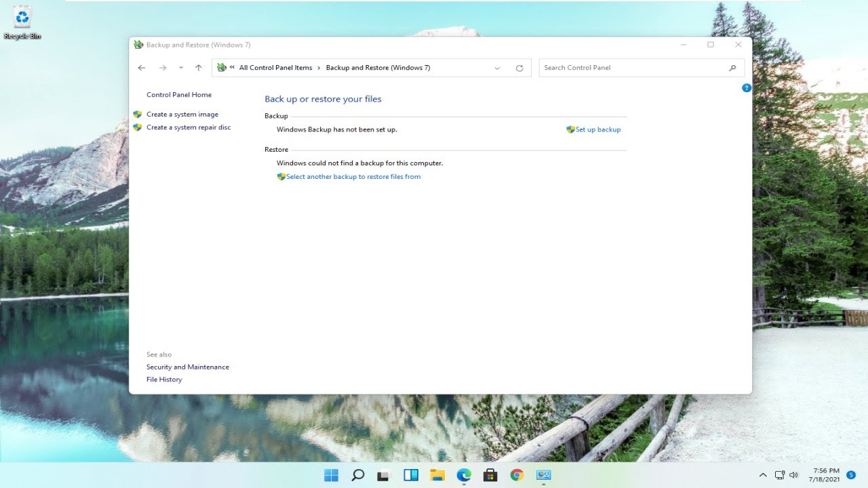868x488 pixels.
Task: Open taskbar Search
Action: click(x=358, y=475)
